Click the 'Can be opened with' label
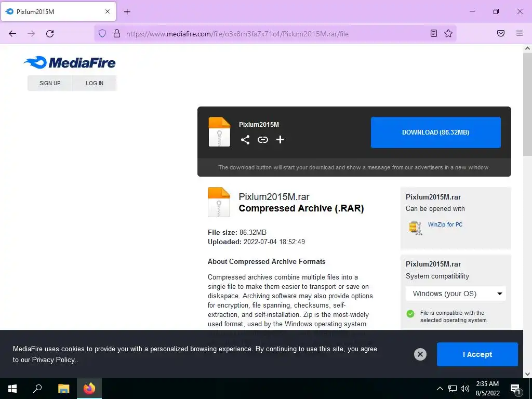Screen dimensions: 532x399 pyautogui.click(x=435, y=209)
